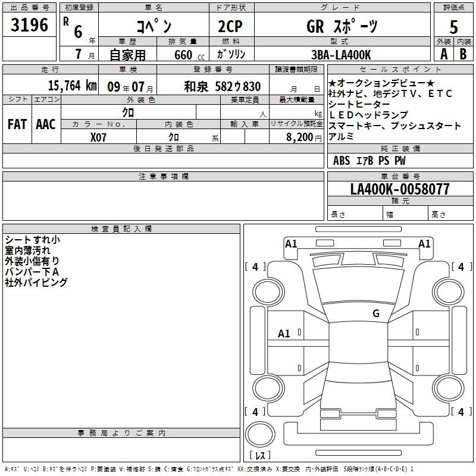This screenshot has height=476, width=476.
Task: Click the A1 mark at front-left bumper corner
Action: [291, 243]
